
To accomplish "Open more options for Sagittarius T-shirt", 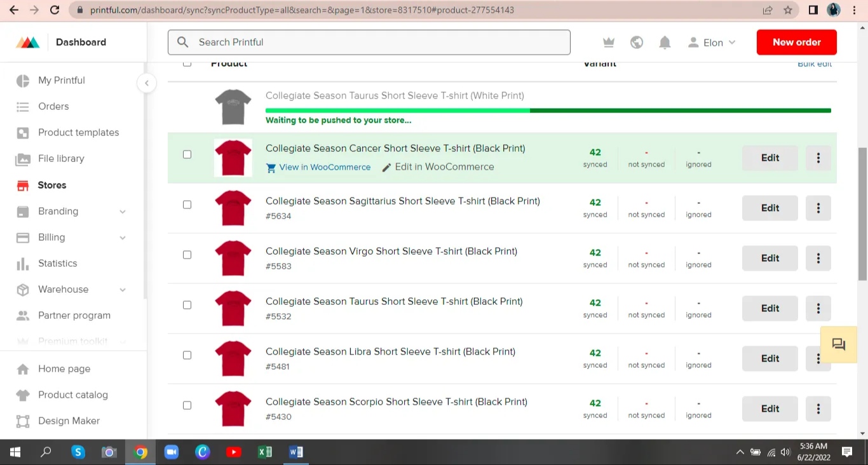I will [x=818, y=208].
